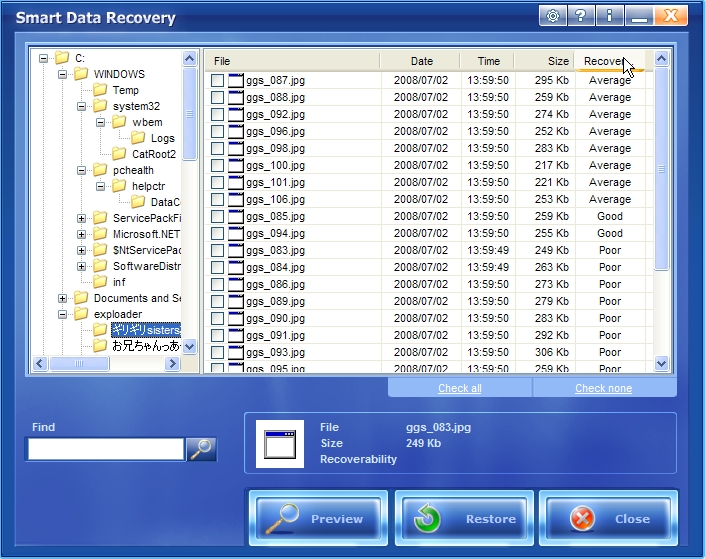This screenshot has width=705, height=559.
Task: Click the folder icon for Temp
Action: [x=100, y=90]
